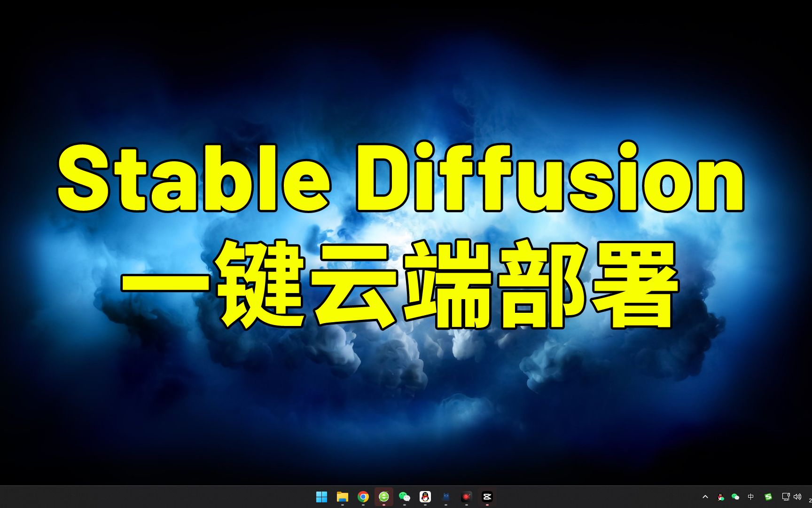Open the green 360 browser taskbar icon
Screen dimensions: 812x508
click(x=384, y=497)
